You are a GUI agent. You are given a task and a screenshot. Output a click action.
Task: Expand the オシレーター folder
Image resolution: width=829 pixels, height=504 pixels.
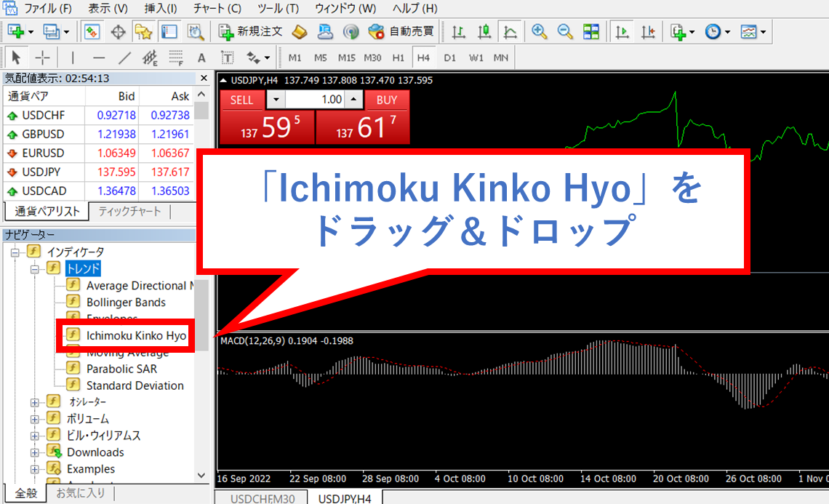[x=34, y=402]
